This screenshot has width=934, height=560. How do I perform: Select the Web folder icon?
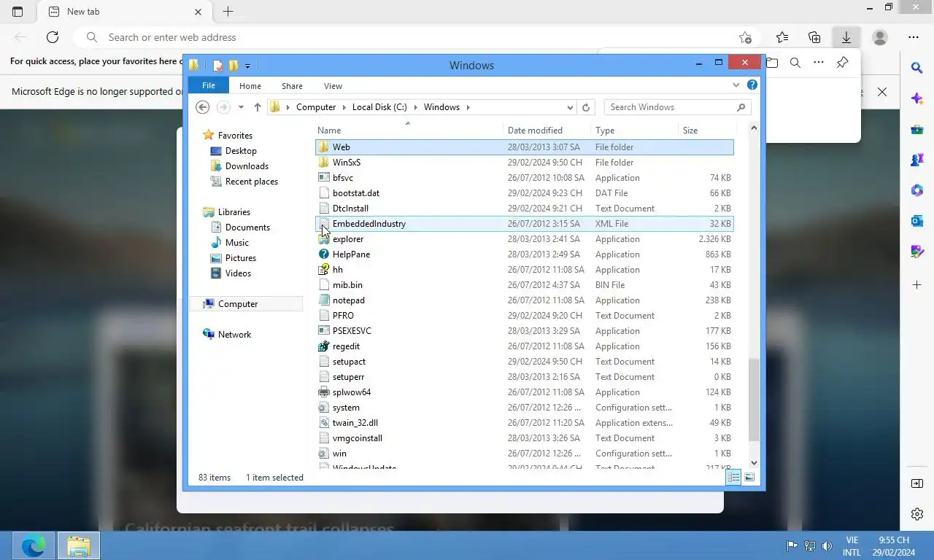[x=324, y=147]
